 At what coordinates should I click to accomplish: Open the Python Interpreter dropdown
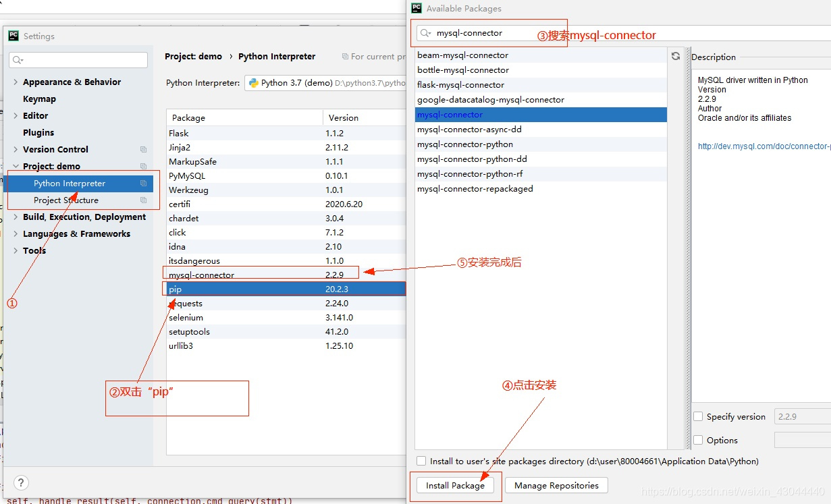coord(326,83)
